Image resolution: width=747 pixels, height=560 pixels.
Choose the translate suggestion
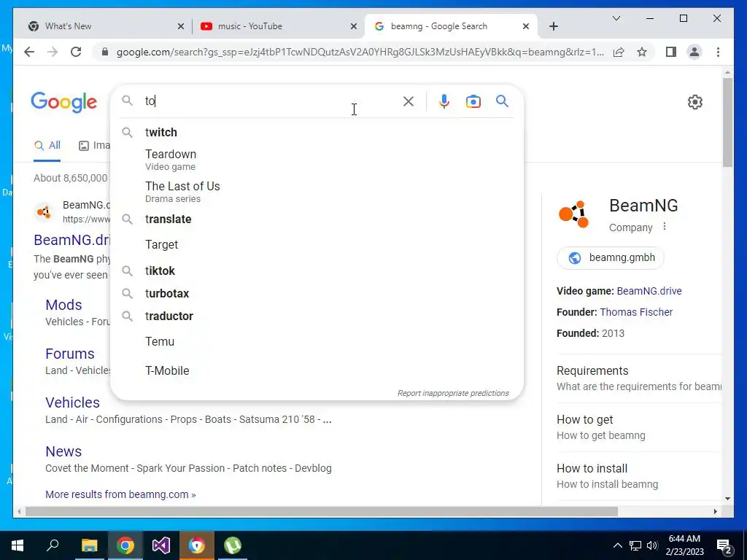(x=317, y=219)
